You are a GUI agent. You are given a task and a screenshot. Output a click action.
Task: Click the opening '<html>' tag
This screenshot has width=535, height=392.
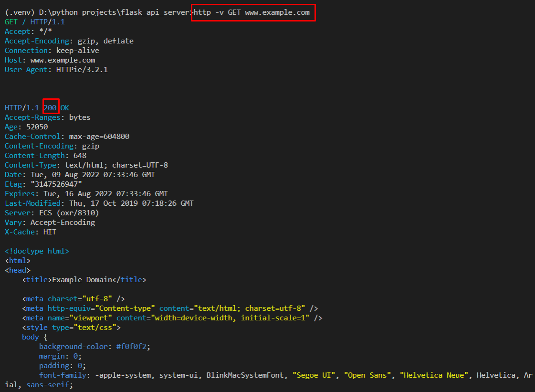18,261
